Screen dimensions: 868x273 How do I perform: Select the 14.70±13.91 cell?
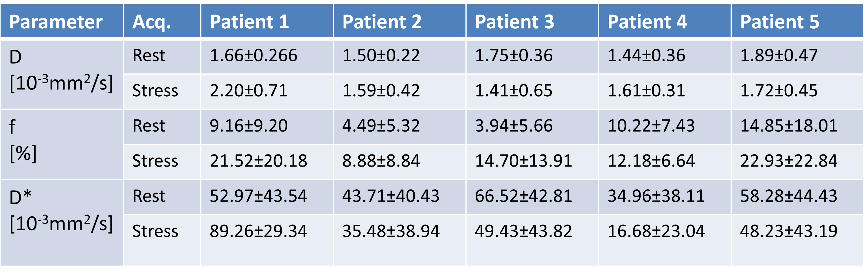click(523, 161)
